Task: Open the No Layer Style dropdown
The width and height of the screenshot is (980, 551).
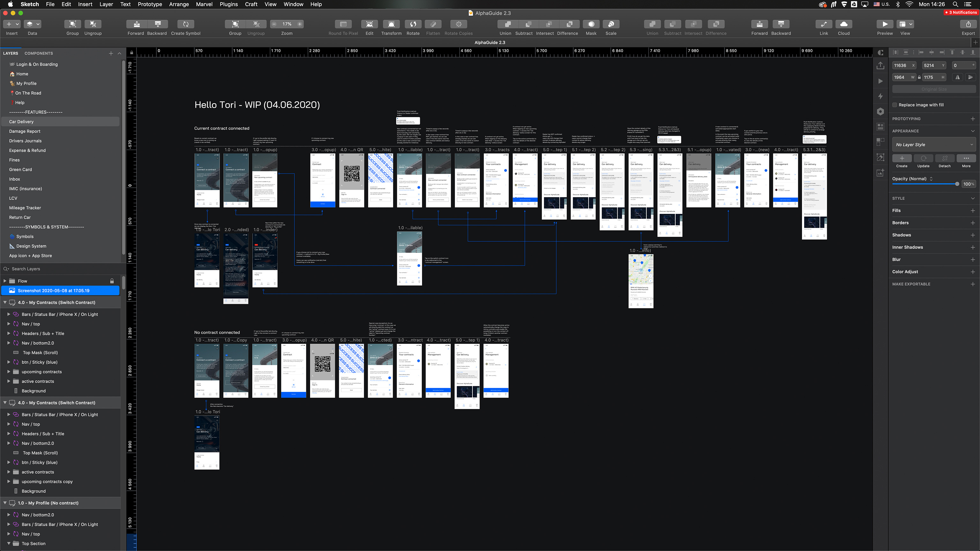Action: [x=934, y=145]
